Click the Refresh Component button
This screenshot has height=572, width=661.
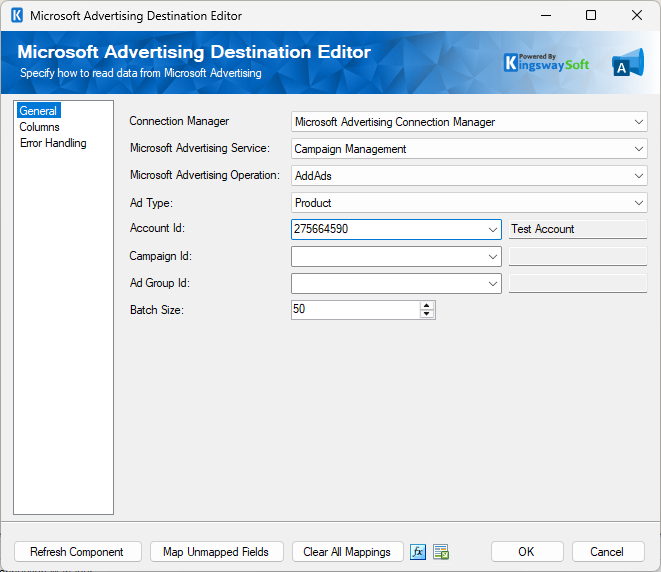[77, 552]
